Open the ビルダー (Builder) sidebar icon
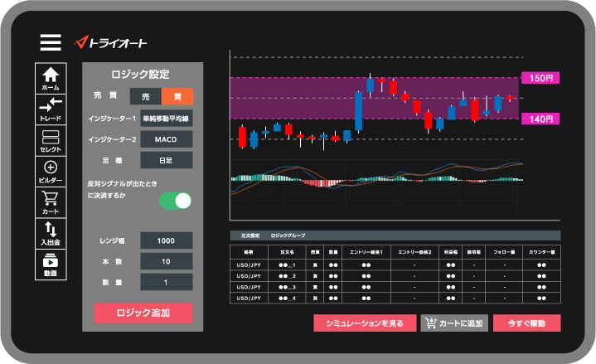 click(50, 172)
